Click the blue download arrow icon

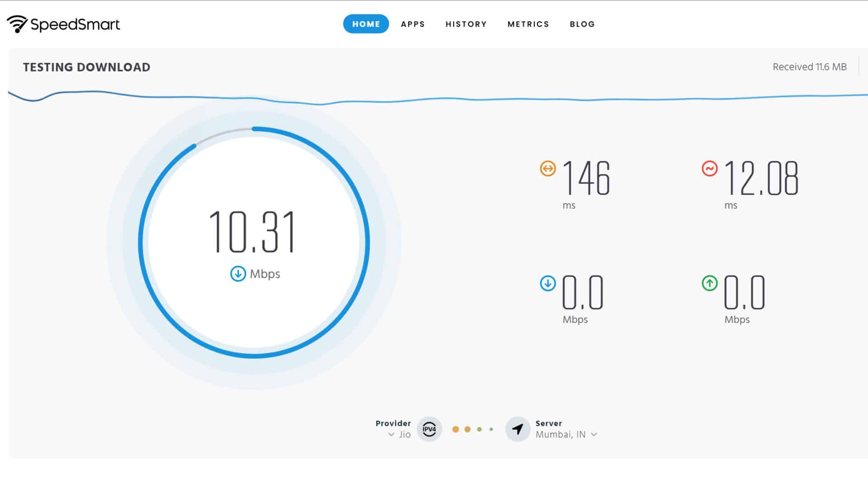547,284
